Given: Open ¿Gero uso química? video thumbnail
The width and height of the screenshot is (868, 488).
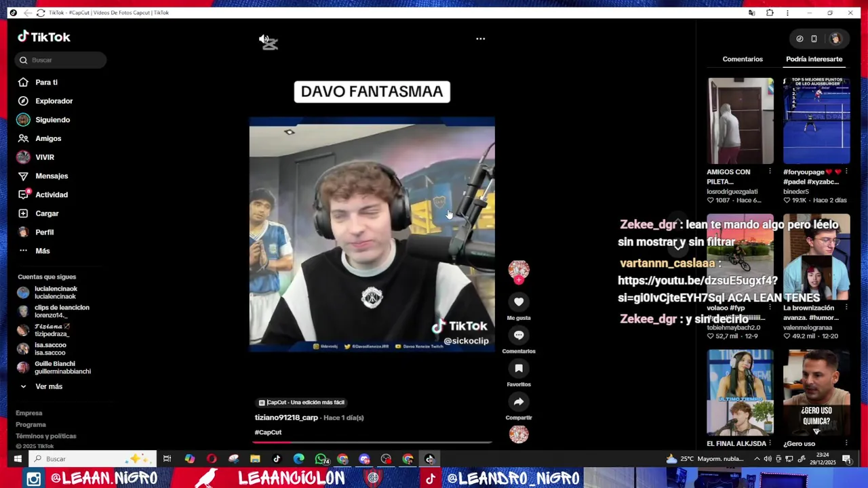Looking at the screenshot, I should (816, 392).
